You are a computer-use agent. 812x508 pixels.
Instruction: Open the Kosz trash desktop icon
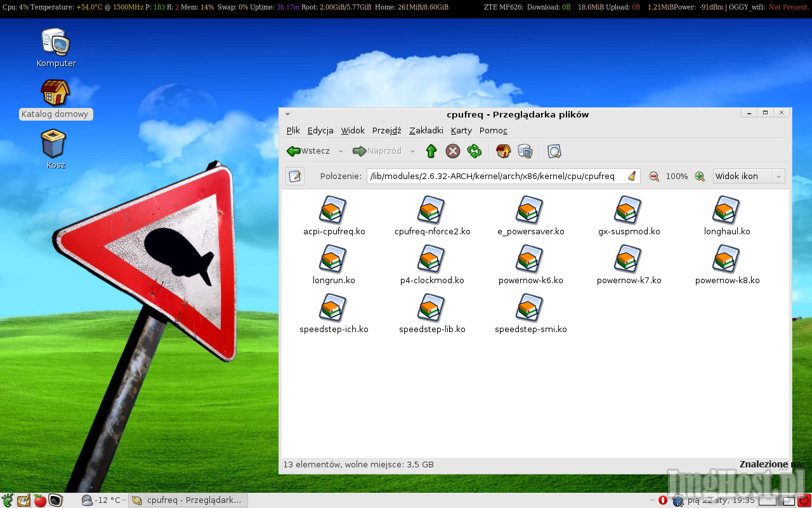56,150
